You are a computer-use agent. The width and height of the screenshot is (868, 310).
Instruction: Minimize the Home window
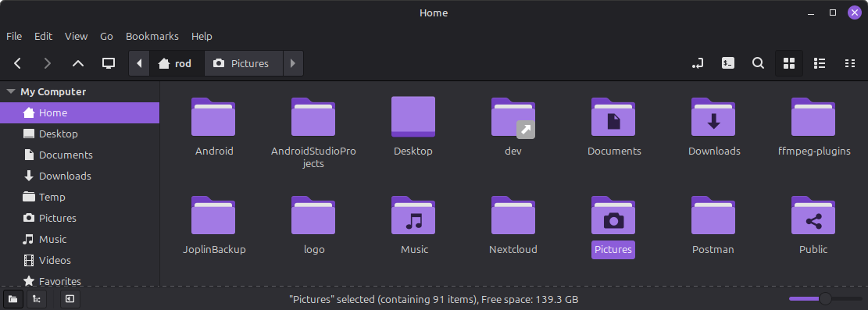pyautogui.click(x=810, y=12)
